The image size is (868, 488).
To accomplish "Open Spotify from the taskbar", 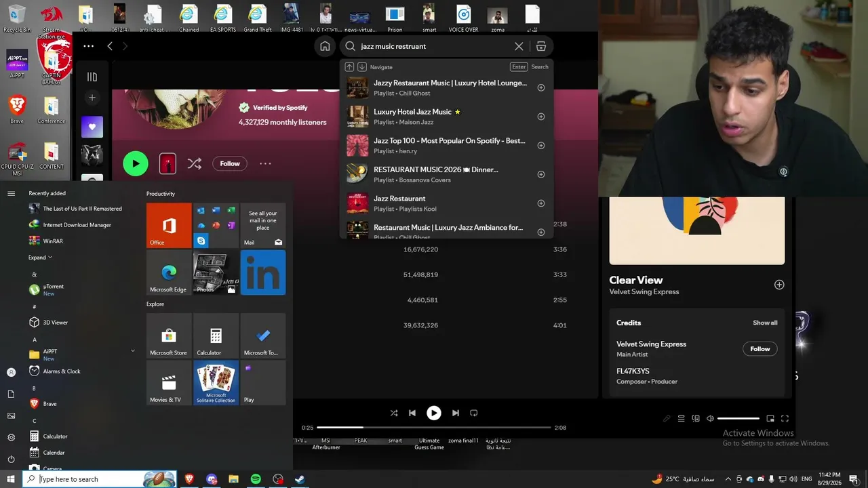I will click(x=256, y=479).
